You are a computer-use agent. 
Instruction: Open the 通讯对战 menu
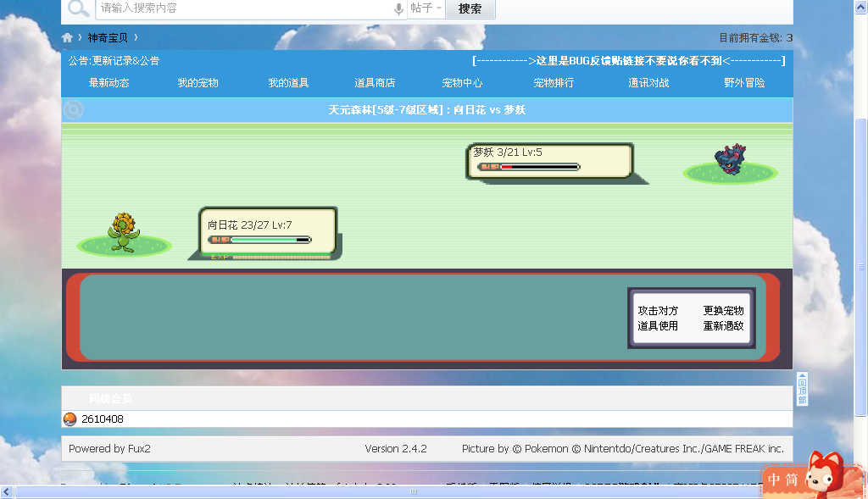click(648, 83)
